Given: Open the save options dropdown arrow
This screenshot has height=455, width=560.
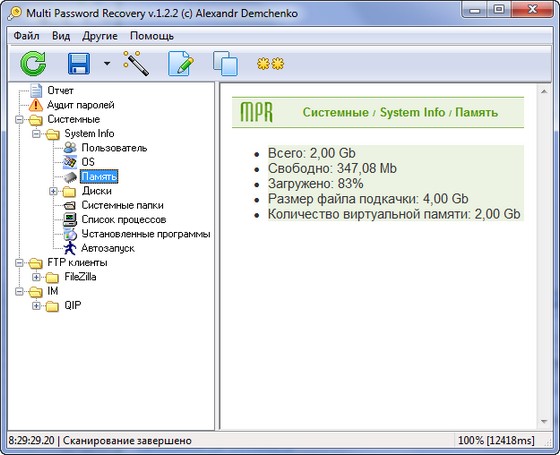Looking at the screenshot, I should click(107, 64).
